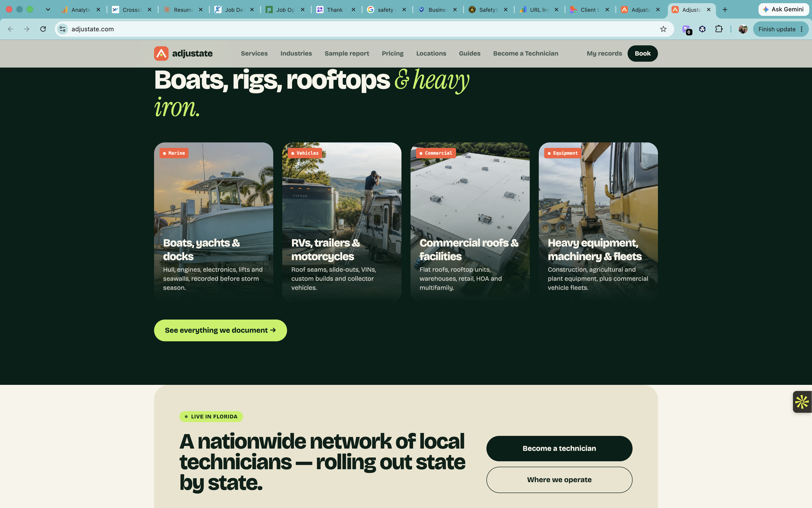Open the Industries nav menu item
Viewport: 812px width, 508px height.
pos(296,54)
